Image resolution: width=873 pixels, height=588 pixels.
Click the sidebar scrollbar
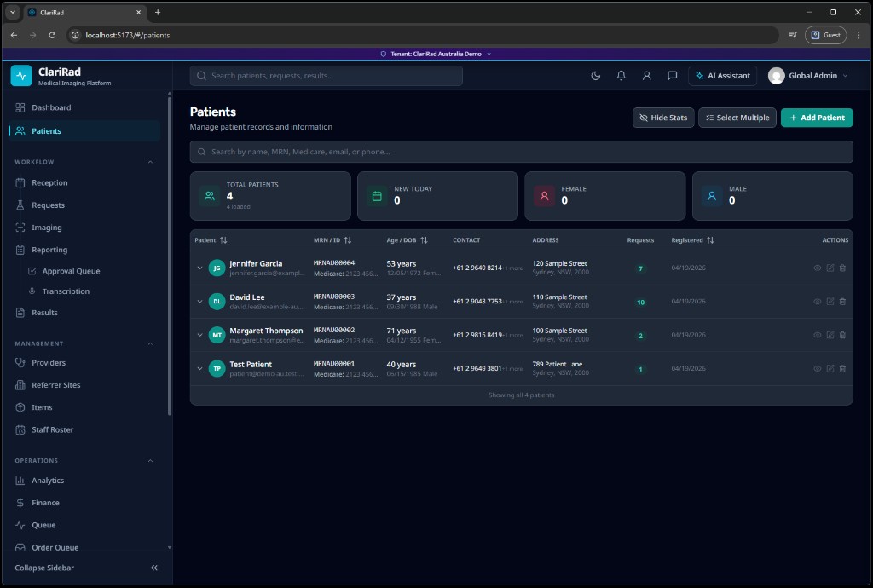(170, 256)
